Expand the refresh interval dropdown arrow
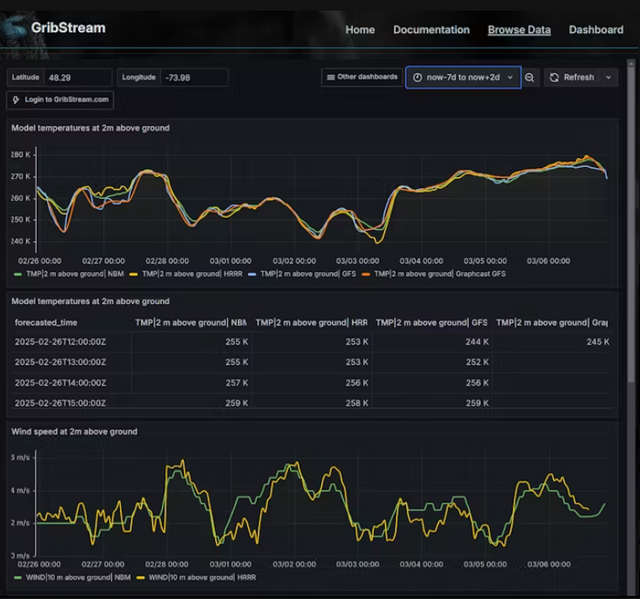 [608, 78]
